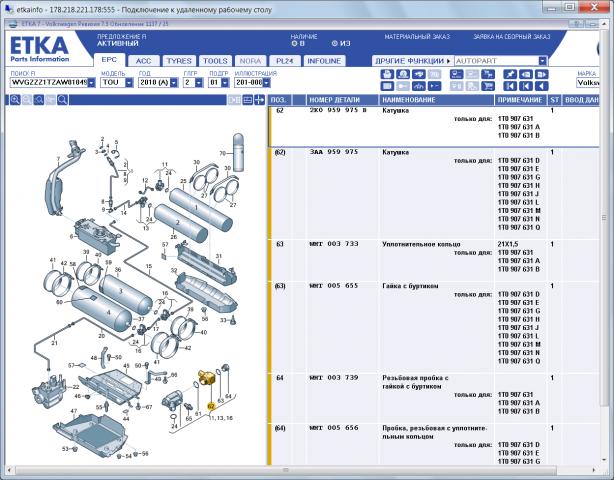Image resolution: width=614 pixels, height=480 pixels.
Task: Click the skip-to-first arrow icon in the lower row
Action: pyautogui.click(x=510, y=86)
